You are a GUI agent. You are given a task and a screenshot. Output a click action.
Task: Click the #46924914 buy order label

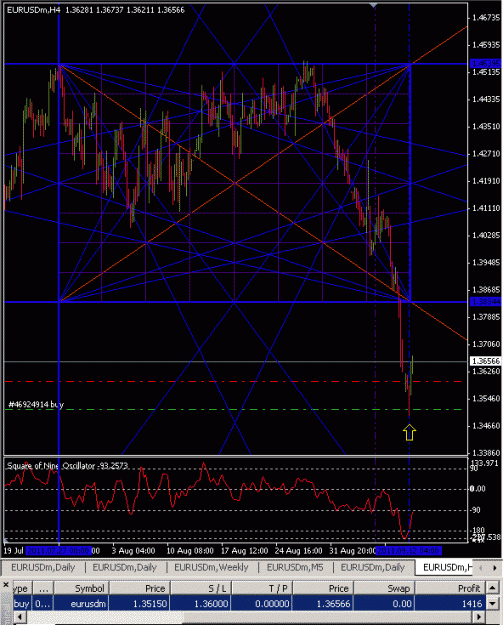coord(36,404)
